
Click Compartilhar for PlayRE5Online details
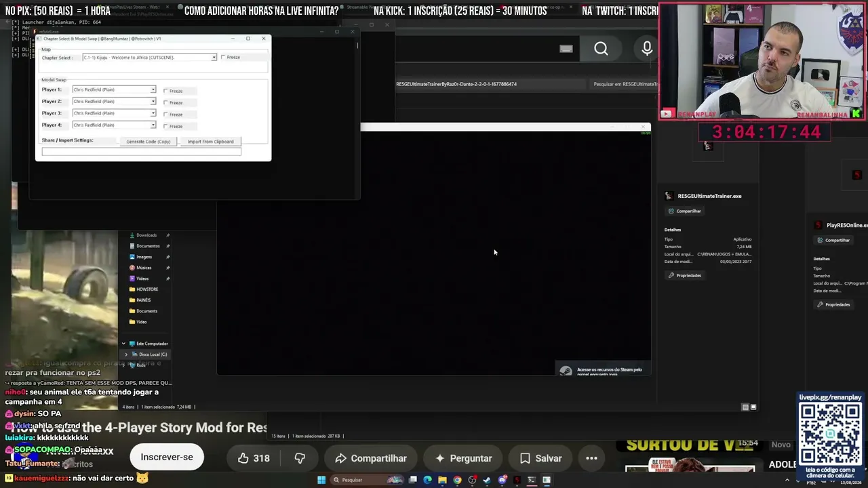tap(833, 240)
